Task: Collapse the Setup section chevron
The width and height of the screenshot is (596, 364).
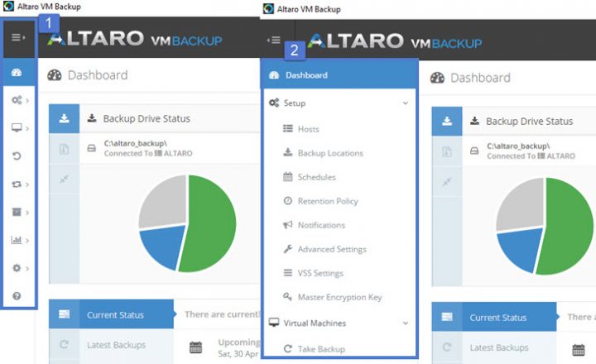Action: (x=406, y=103)
